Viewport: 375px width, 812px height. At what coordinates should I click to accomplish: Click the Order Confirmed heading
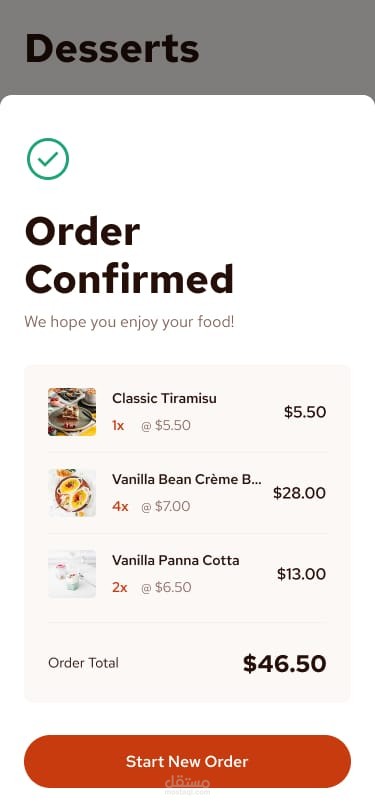pyautogui.click(x=129, y=255)
